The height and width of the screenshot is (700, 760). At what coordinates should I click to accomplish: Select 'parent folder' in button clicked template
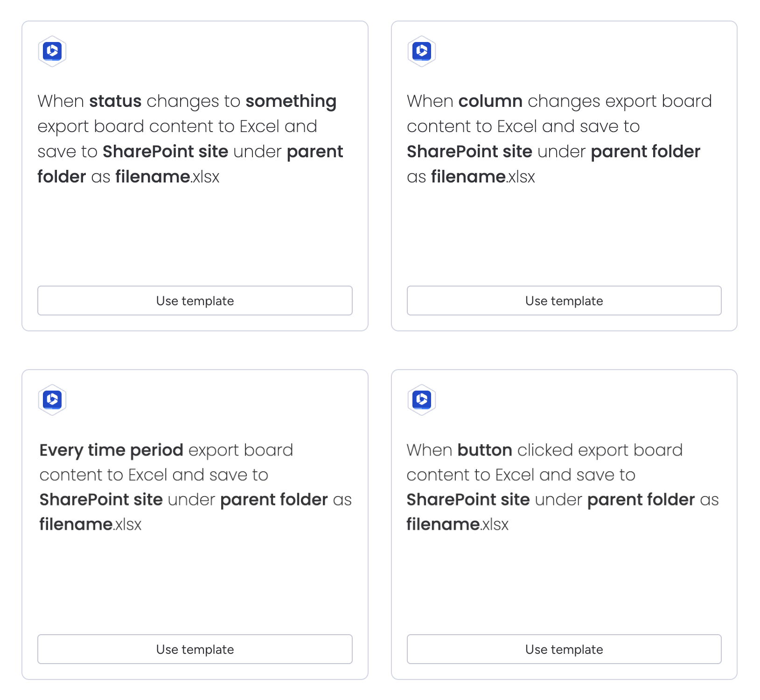[641, 500]
